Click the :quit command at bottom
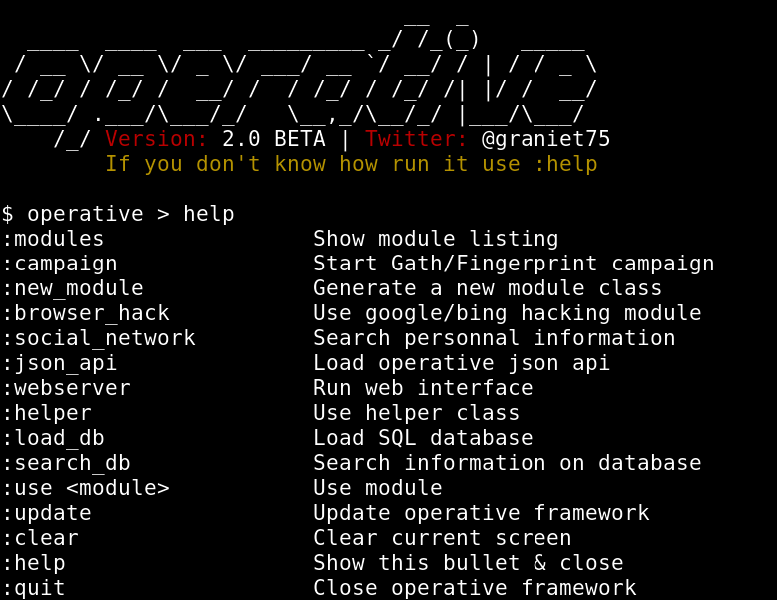Viewport: 777px width, 600px height. tap(34, 588)
